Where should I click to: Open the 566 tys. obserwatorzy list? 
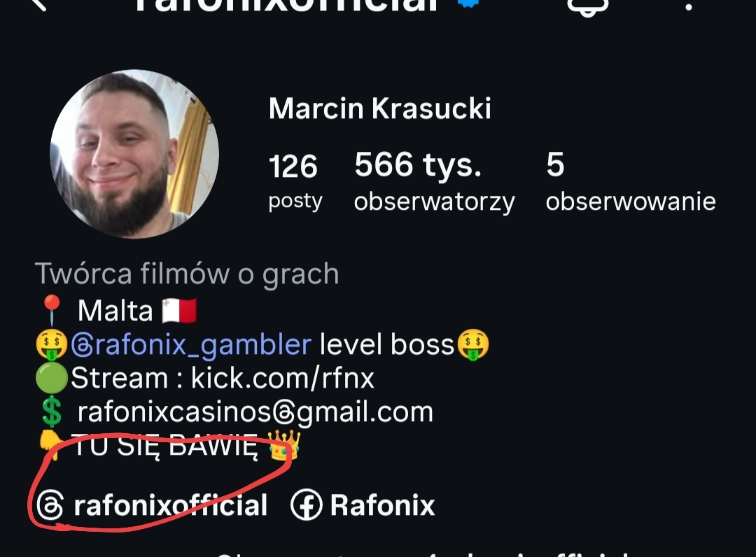tap(435, 182)
